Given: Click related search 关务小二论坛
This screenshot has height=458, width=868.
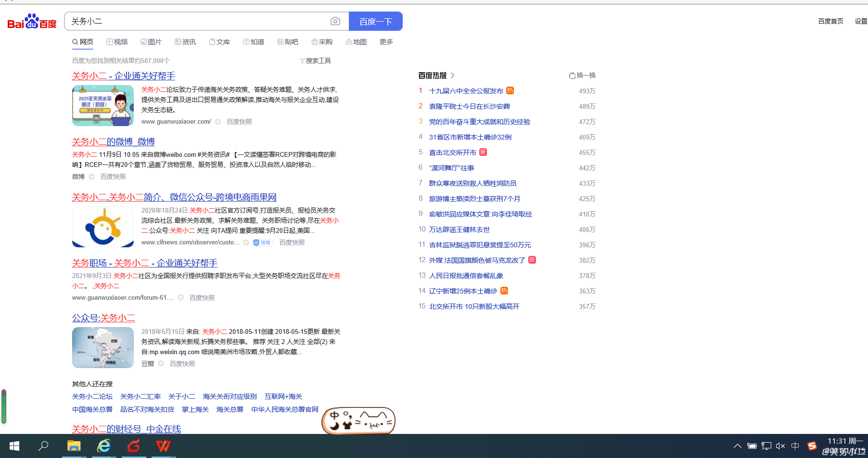Looking at the screenshot, I should [92, 396].
